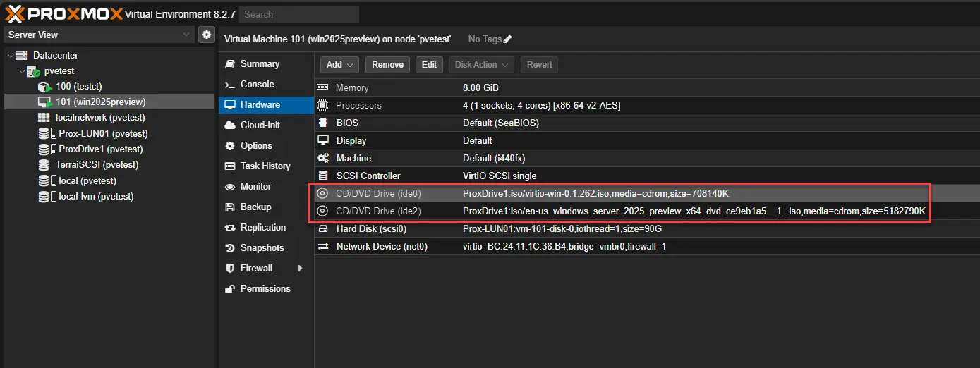The height and width of the screenshot is (368, 980).
Task: Click the local (pvetest) storage icon
Action: 44,180
